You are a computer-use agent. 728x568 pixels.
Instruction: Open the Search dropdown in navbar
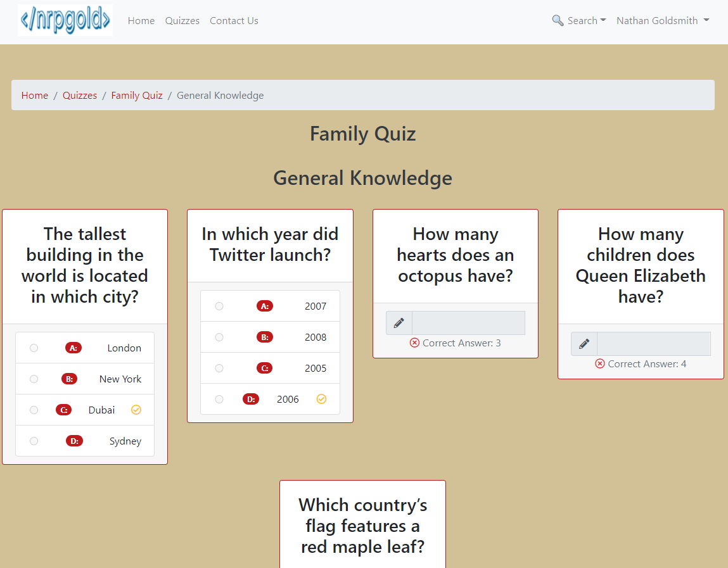579,20
